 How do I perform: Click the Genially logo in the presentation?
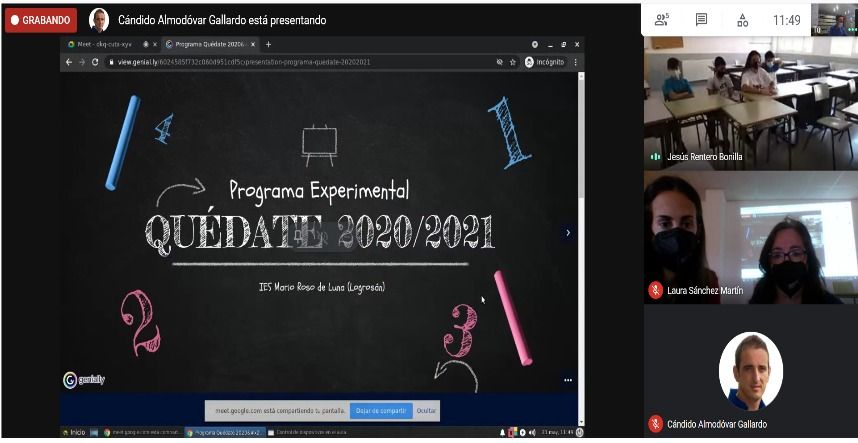[84, 380]
